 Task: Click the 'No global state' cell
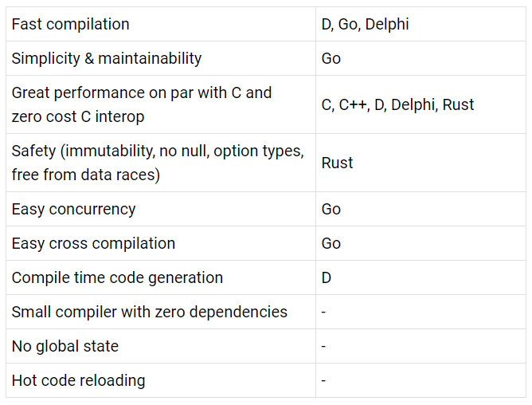161,346
